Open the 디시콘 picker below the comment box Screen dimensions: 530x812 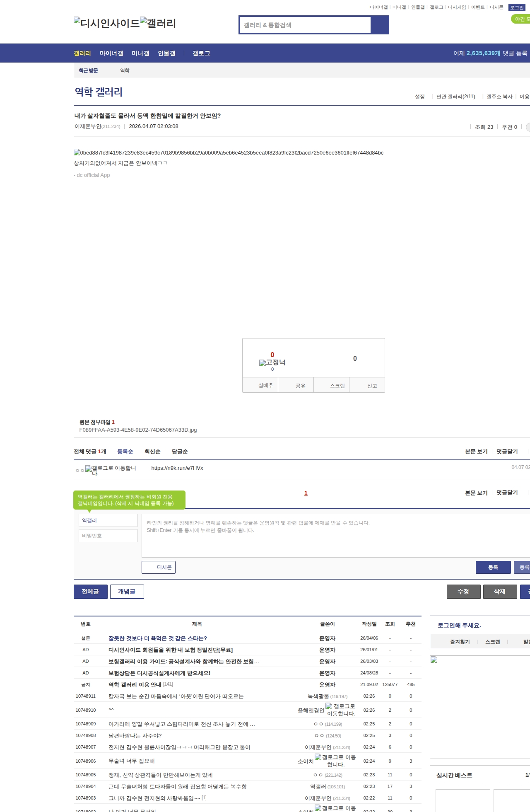(x=159, y=567)
